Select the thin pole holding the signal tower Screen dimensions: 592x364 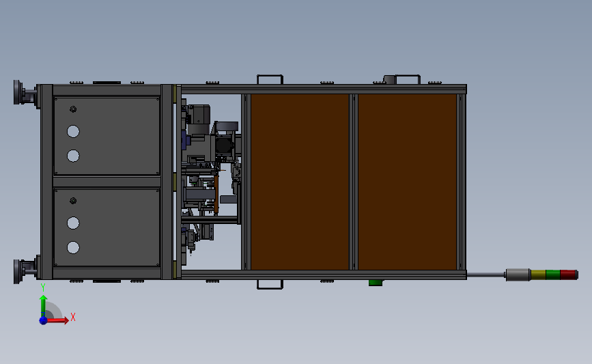point(486,275)
